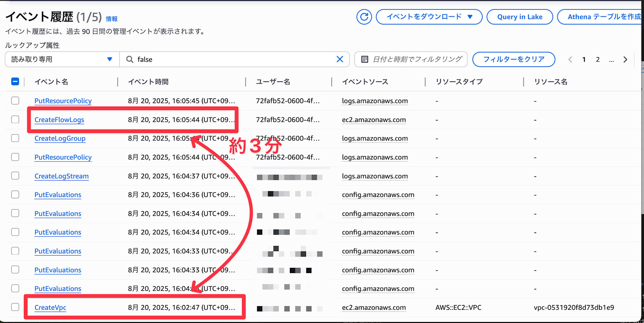
Task: Go to next page arrow
Action: coord(625,60)
